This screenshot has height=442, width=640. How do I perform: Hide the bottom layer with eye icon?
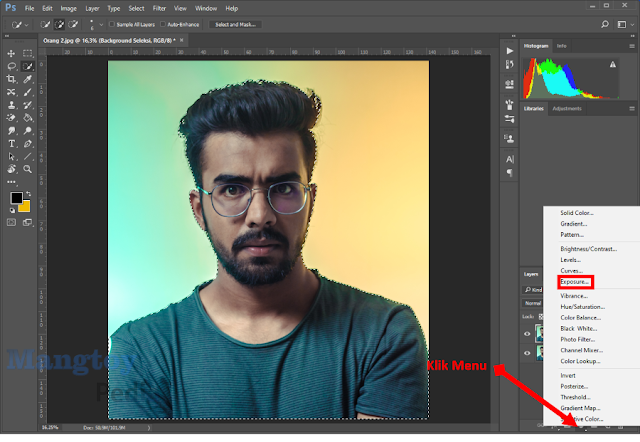[x=527, y=353]
